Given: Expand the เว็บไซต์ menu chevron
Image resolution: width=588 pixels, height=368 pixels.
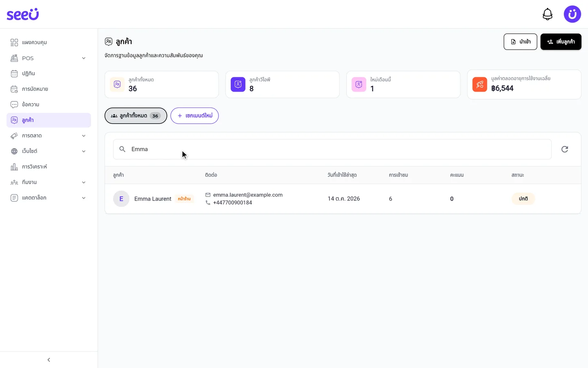Looking at the screenshot, I should pyautogui.click(x=84, y=151).
